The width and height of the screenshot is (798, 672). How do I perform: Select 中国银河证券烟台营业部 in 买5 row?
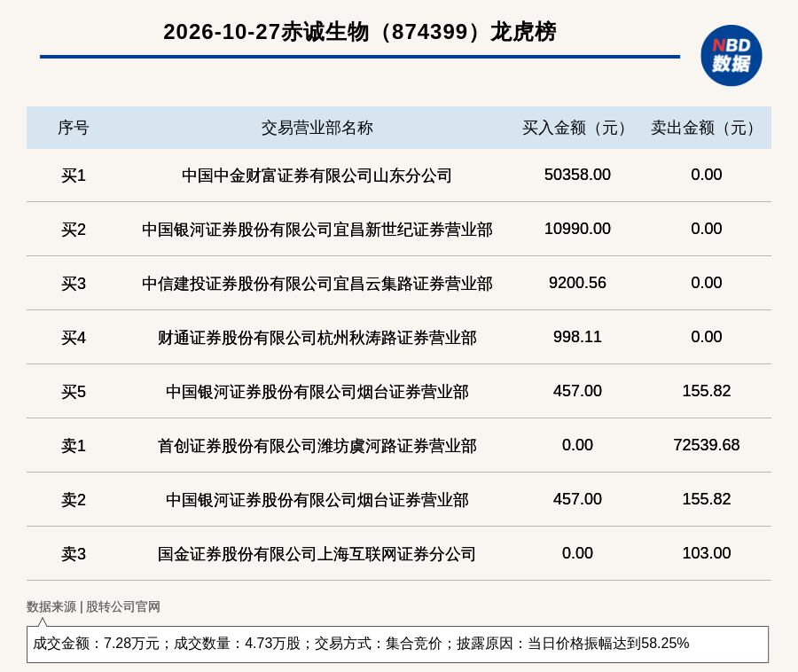[x=317, y=392]
